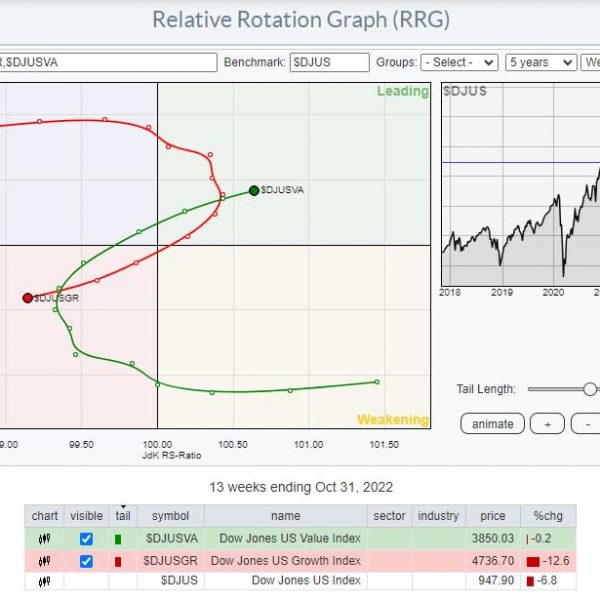Open the 5 years period dropdown
The width and height of the screenshot is (600, 600).
point(541,62)
